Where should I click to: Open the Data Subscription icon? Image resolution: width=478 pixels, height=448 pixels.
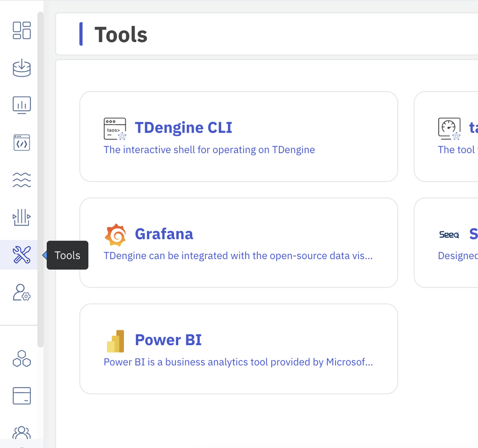pos(21,217)
